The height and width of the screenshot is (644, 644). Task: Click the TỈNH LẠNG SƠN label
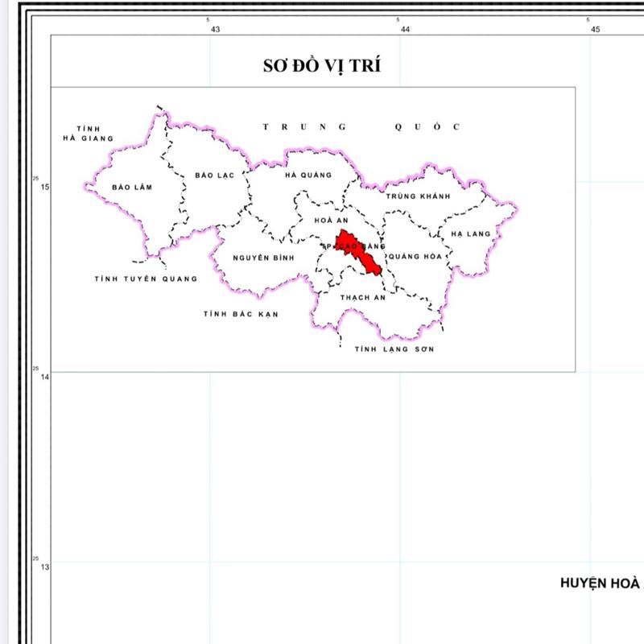(394, 349)
